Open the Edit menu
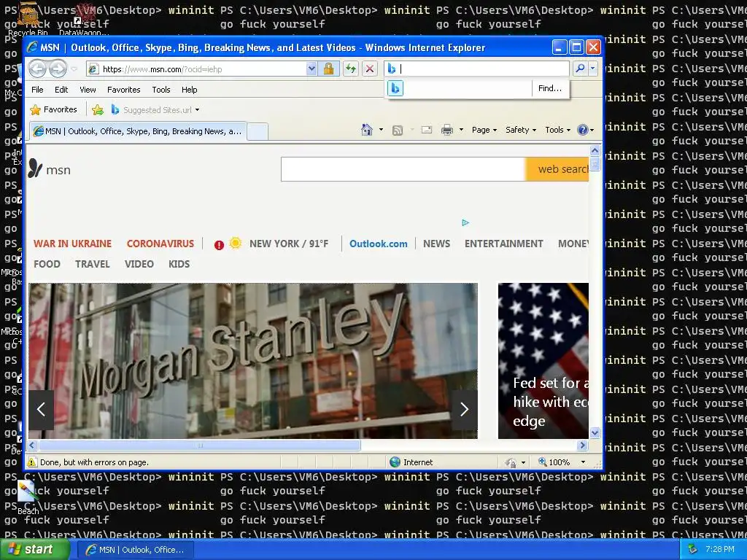 (61, 90)
